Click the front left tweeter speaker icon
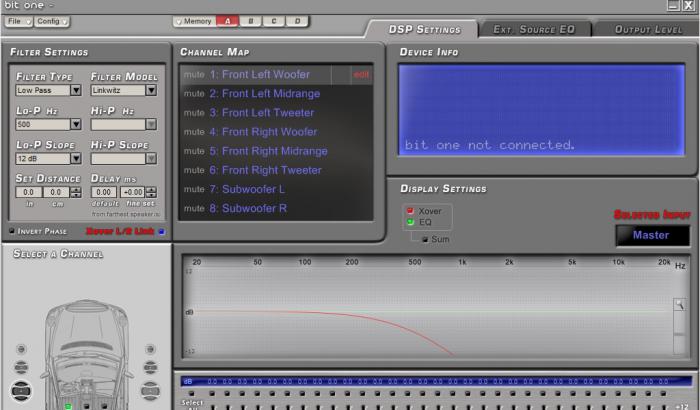 pos(21,349)
